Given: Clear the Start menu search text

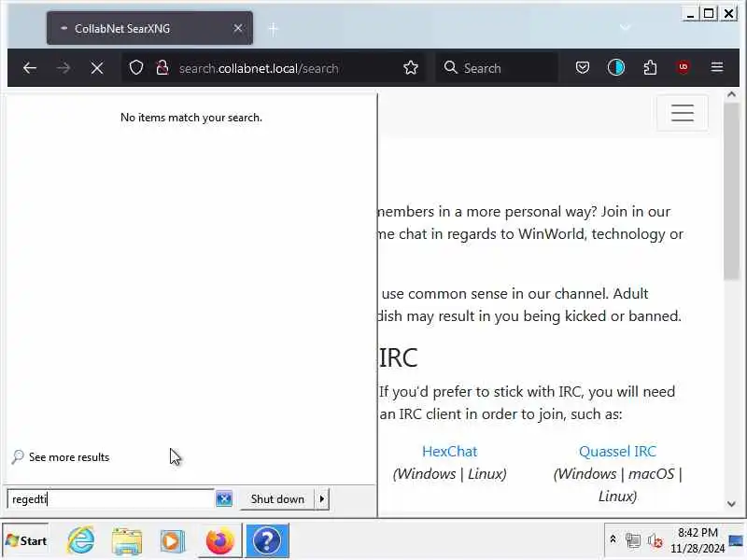Looking at the screenshot, I should click(224, 498).
